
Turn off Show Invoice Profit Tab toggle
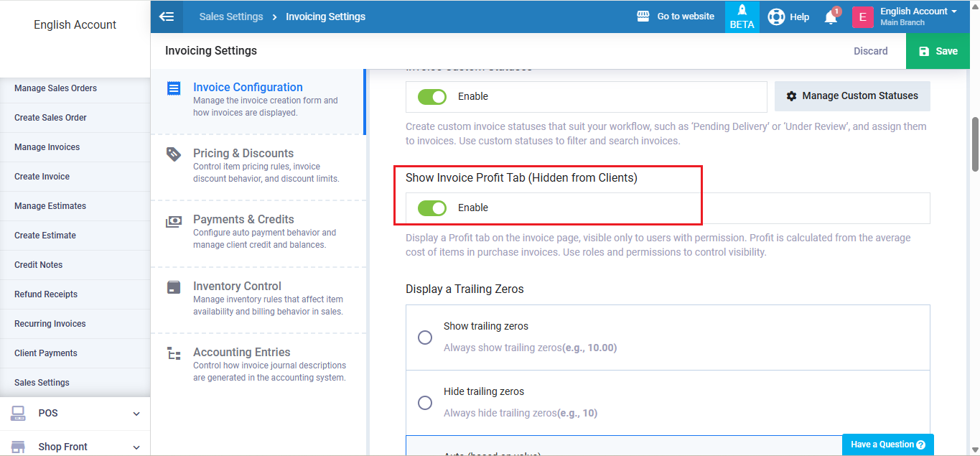tap(432, 208)
